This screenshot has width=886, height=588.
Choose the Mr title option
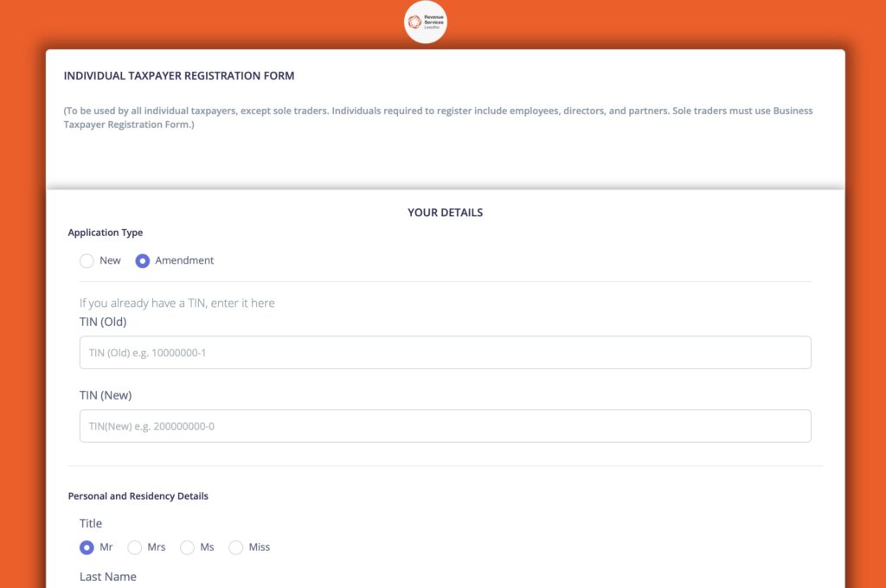tap(87, 547)
